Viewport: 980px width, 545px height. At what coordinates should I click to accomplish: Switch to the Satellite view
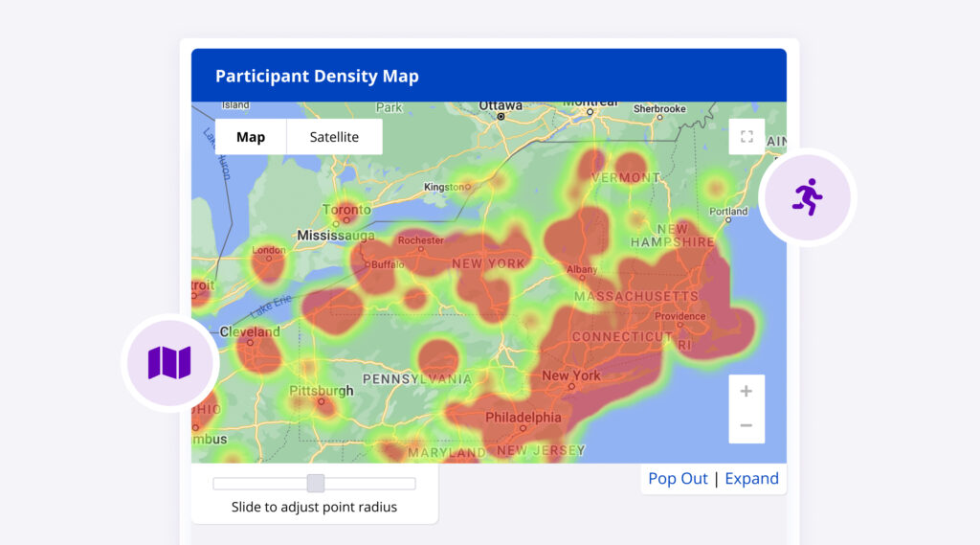pyautogui.click(x=334, y=137)
